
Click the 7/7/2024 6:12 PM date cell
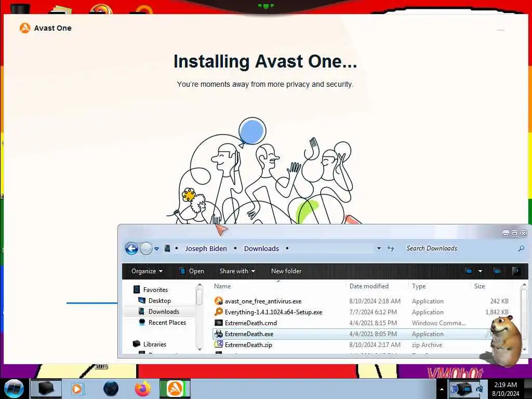click(x=373, y=312)
